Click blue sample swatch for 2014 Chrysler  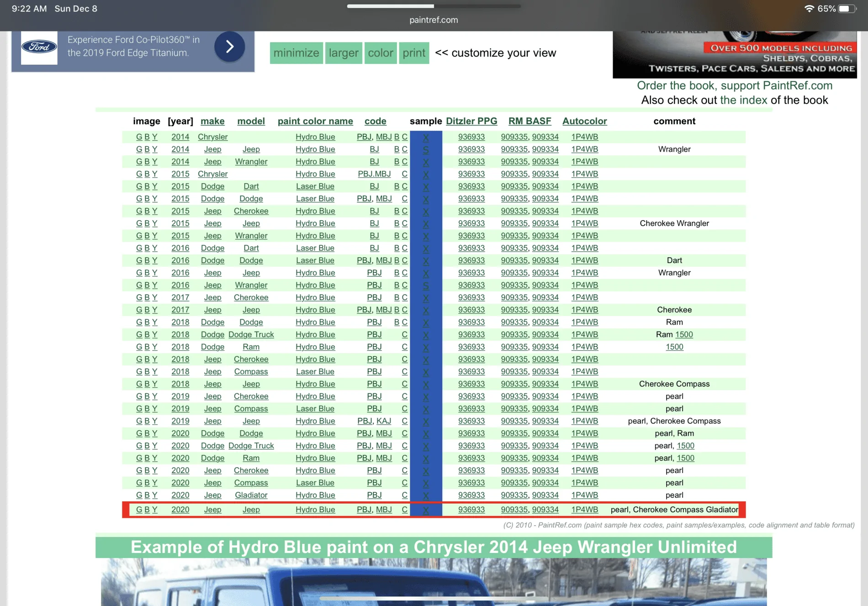pos(426,137)
